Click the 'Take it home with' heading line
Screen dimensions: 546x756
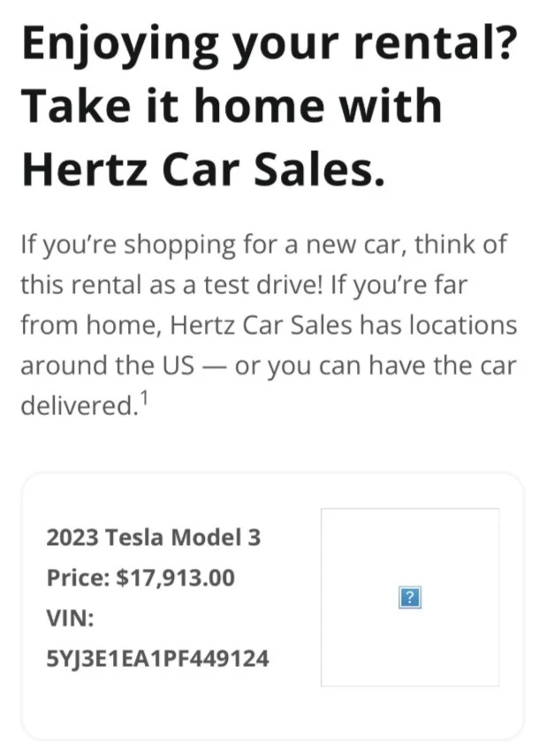[232, 106]
